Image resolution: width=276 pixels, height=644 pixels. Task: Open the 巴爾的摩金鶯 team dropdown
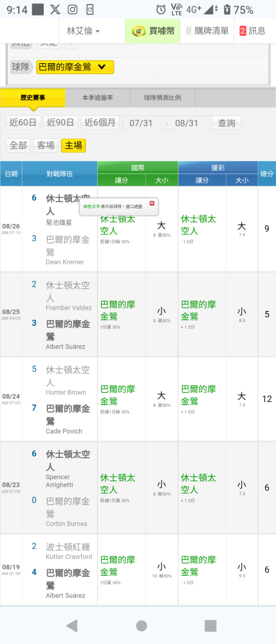click(x=75, y=67)
